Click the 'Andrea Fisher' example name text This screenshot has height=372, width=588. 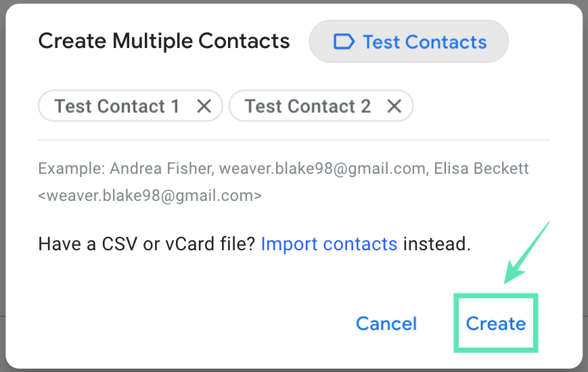pos(163,168)
